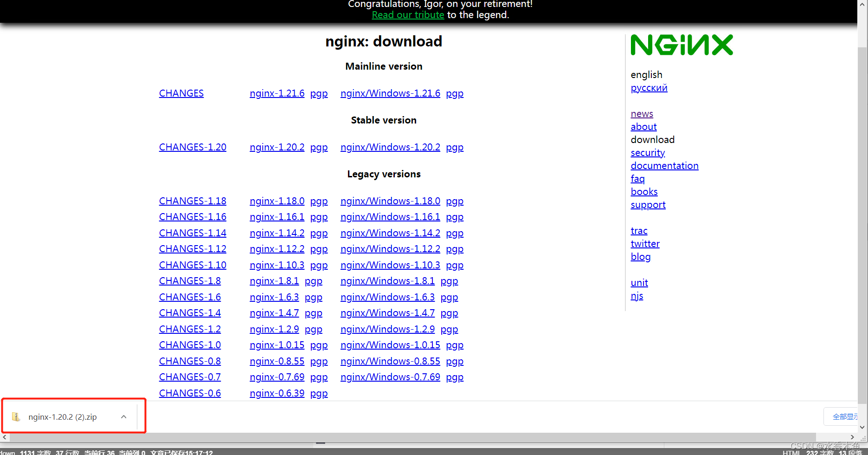Open the about page
The width and height of the screenshot is (868, 455).
click(643, 127)
